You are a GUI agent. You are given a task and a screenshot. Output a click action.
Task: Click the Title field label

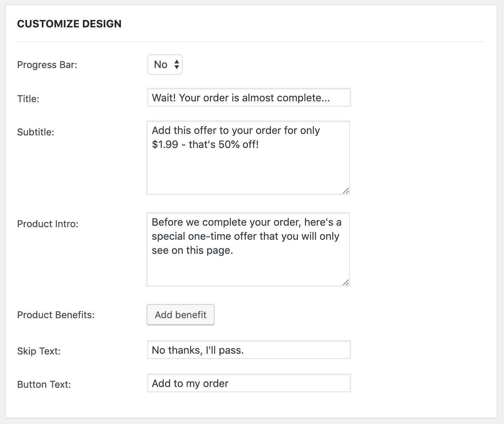[x=28, y=98]
